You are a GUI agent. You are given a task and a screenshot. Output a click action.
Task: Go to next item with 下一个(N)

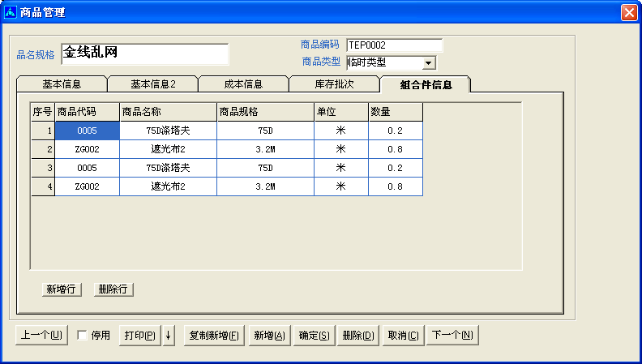coord(452,336)
